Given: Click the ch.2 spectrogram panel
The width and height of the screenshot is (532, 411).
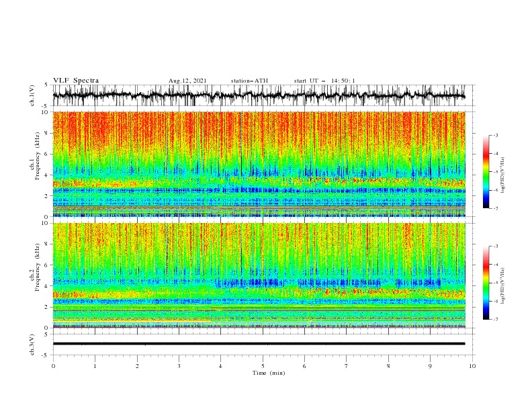Looking at the screenshot, I should click(259, 275).
